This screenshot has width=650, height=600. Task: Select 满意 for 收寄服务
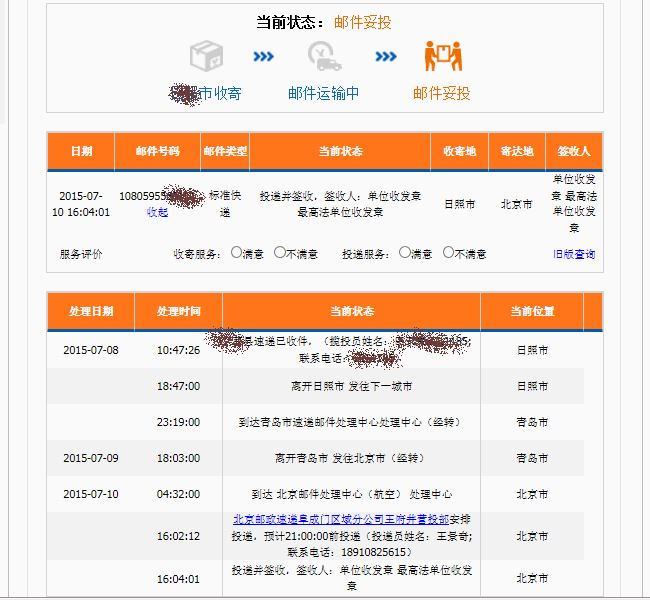pyautogui.click(x=237, y=253)
